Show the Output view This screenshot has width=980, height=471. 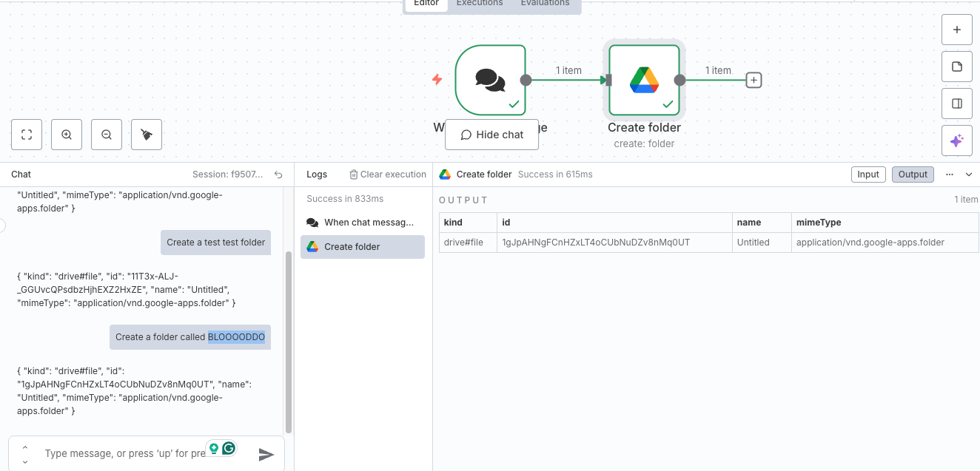pyautogui.click(x=913, y=174)
